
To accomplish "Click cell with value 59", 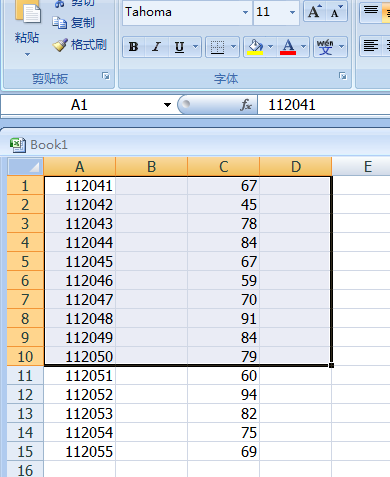I will [x=224, y=280].
